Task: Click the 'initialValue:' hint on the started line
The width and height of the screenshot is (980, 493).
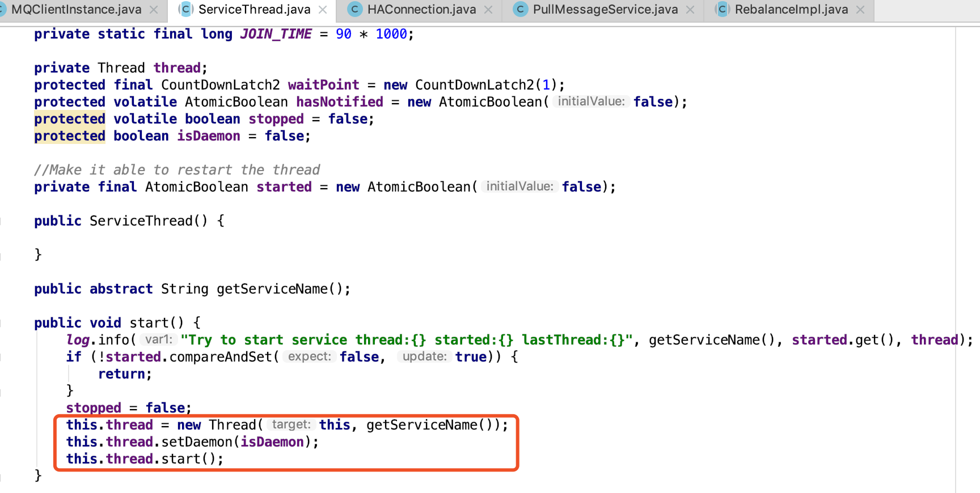Action: click(x=519, y=186)
